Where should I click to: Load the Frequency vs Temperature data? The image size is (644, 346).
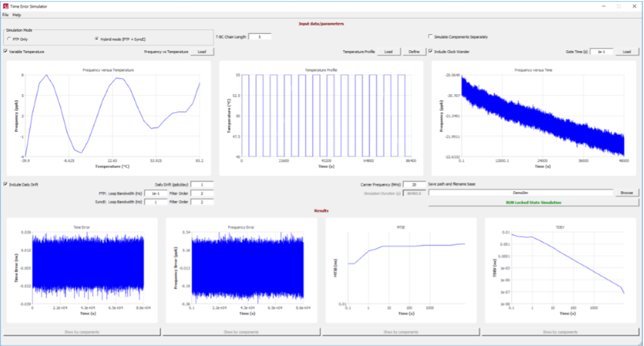202,52
